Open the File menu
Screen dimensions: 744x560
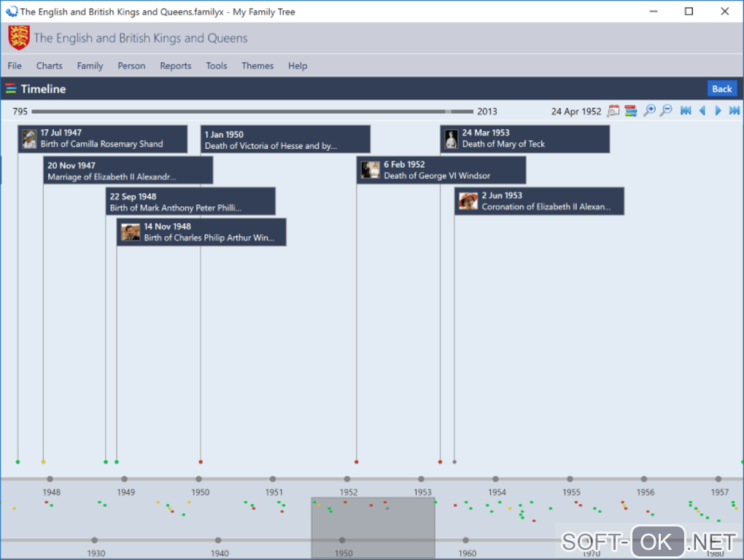(x=15, y=66)
